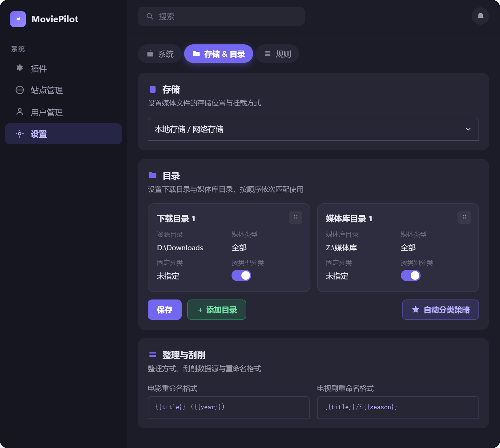
Task: Click 未指定 under 固定分类 in 下载目录 1
Action: [x=168, y=276]
